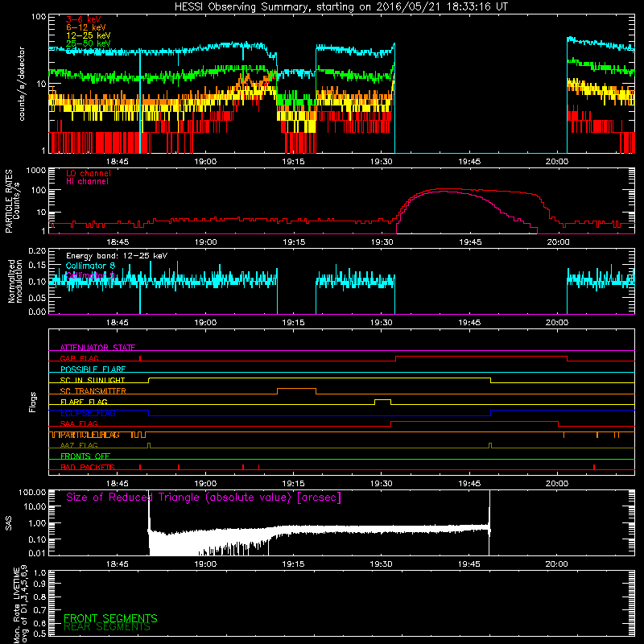The width and height of the screenshot is (644, 644).
Task: Click the vertical SAS axis label
Action: 9,524
